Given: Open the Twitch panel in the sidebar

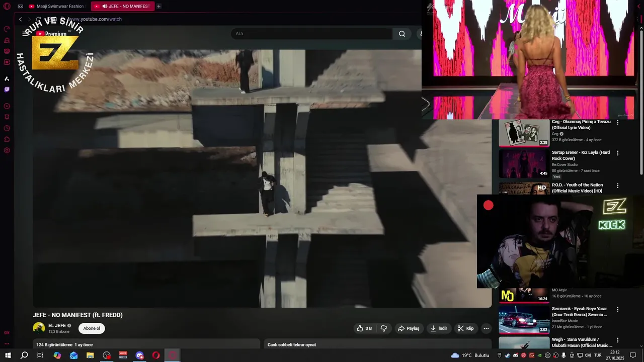Looking at the screenshot, I should 7,89.
